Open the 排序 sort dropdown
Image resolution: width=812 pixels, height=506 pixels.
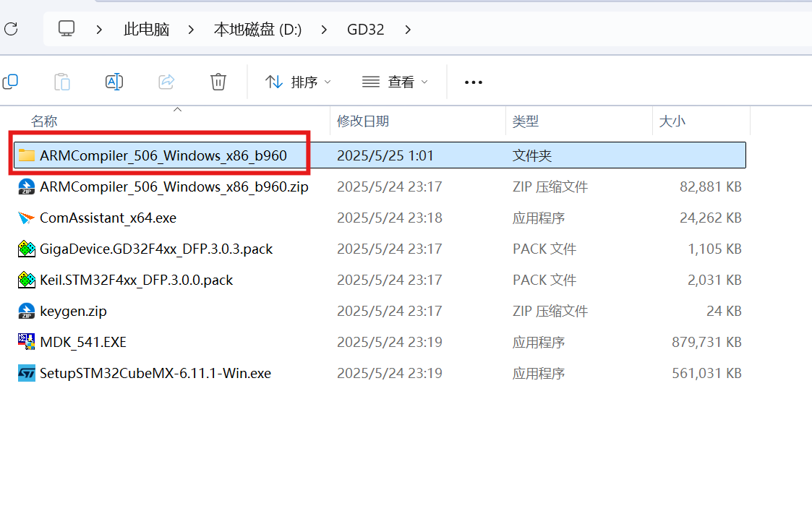pos(298,82)
